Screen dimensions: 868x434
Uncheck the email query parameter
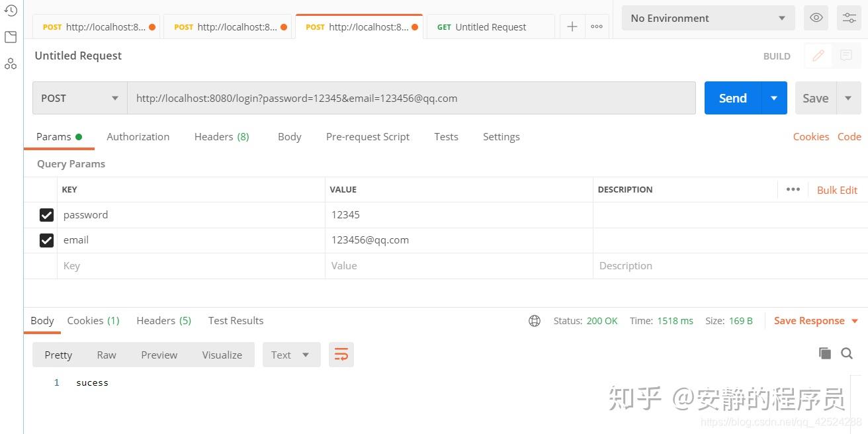[x=46, y=240]
